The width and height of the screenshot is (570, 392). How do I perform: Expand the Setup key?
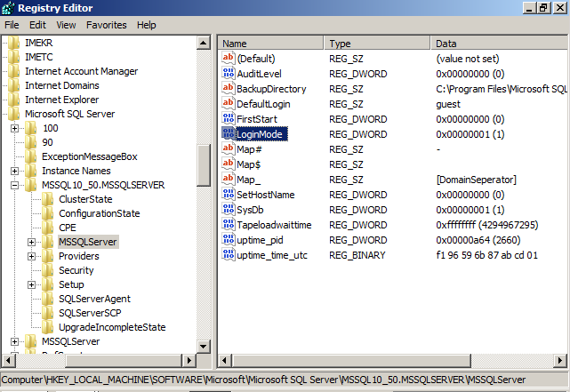(x=32, y=284)
